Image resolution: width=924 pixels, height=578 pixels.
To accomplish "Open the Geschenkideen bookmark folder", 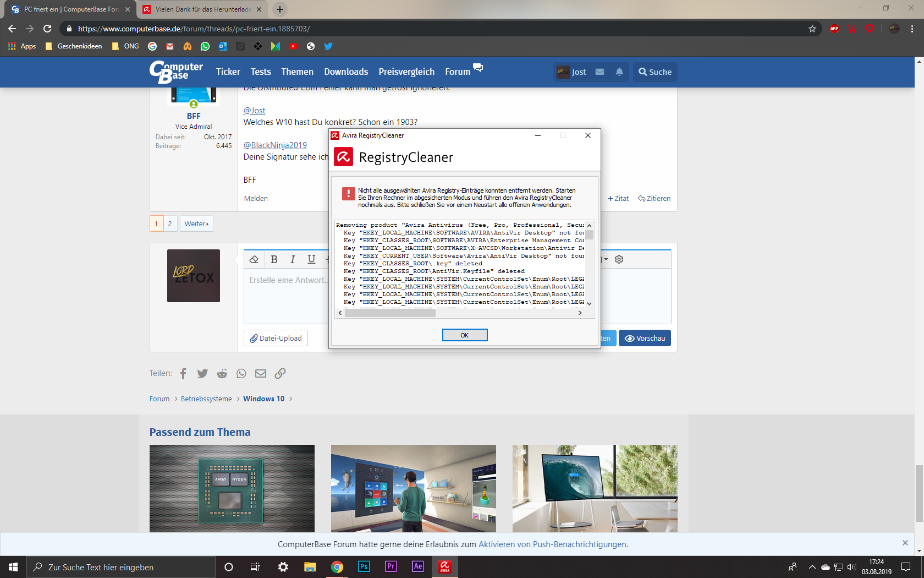I will 74,46.
